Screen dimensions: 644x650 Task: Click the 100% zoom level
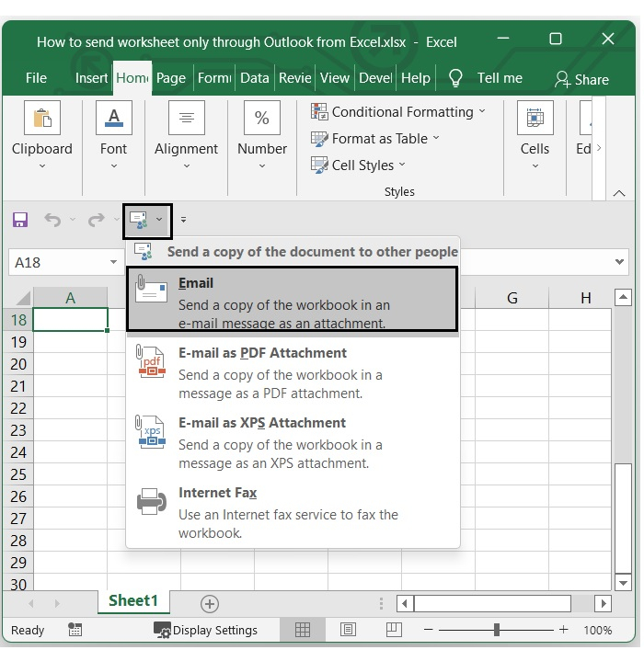pyautogui.click(x=598, y=630)
